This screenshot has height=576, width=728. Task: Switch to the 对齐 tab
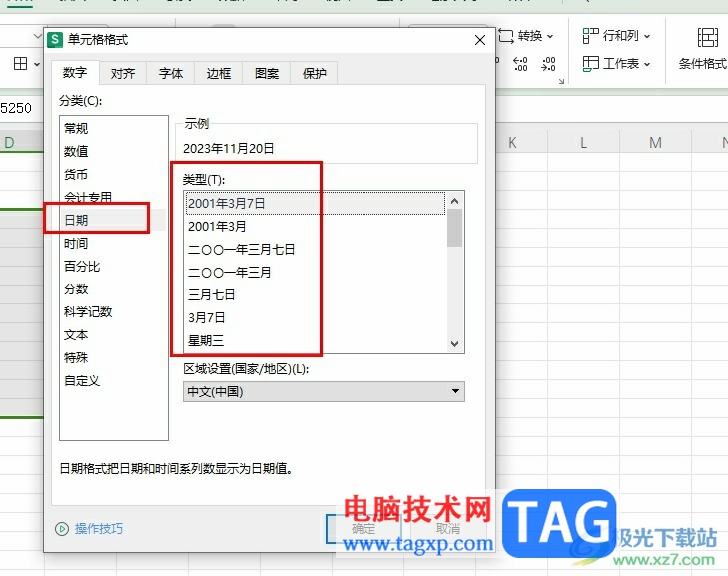123,73
